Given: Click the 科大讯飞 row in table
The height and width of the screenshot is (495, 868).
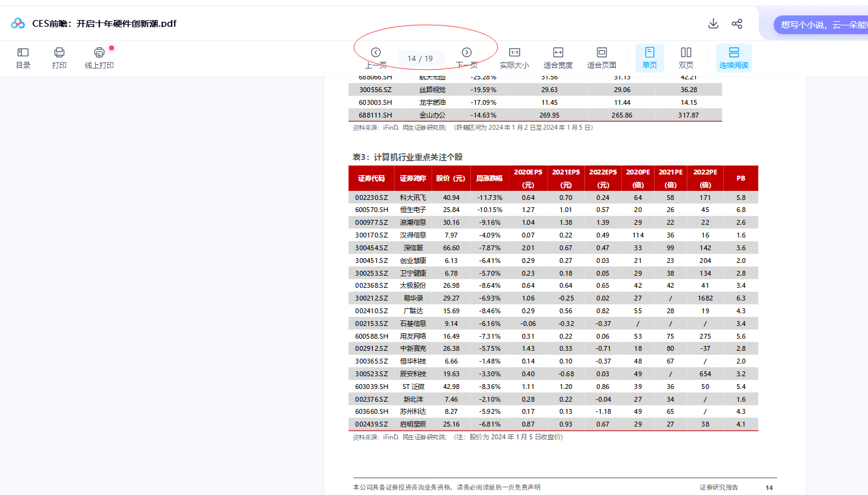Looking at the screenshot, I should coord(413,198).
